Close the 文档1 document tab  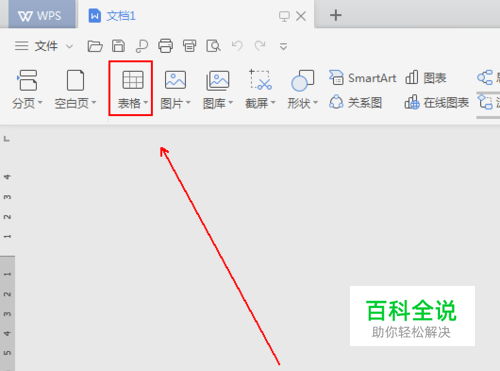[301, 16]
